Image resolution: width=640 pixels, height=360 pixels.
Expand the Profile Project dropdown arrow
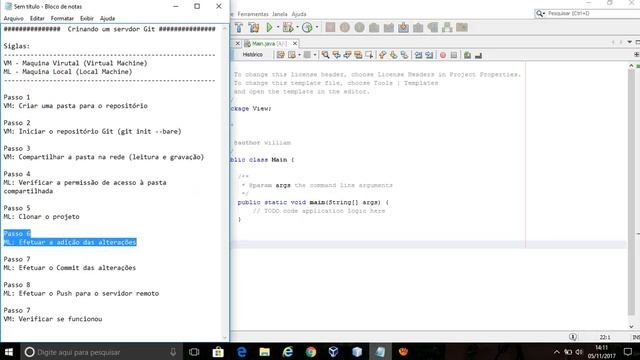[317, 27]
